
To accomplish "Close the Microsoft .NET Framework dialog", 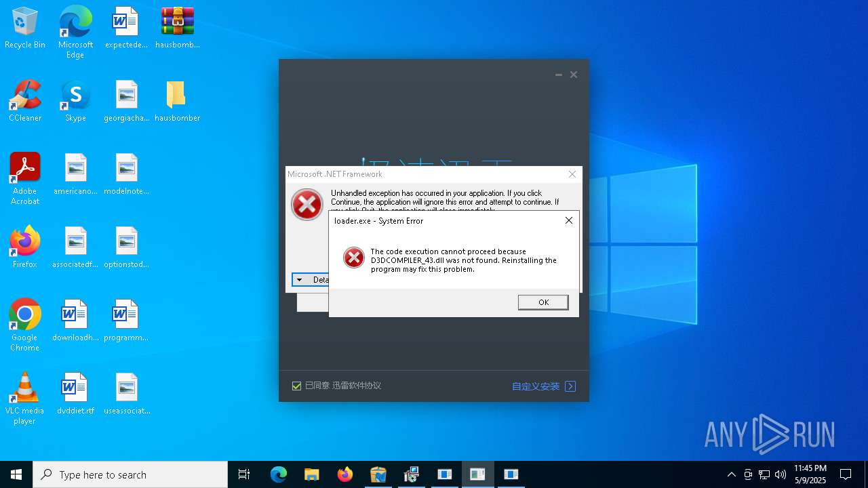I will [572, 174].
